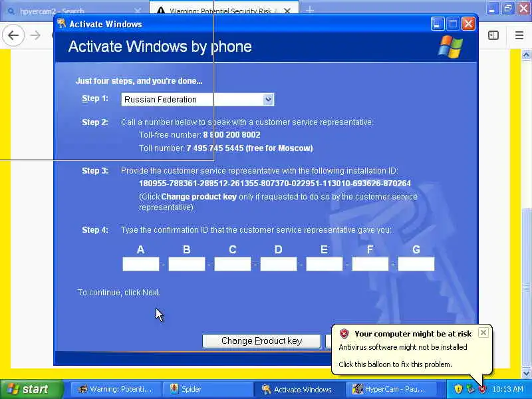Screen dimensions: 532x399
Task: Open the browser sidebar panel icon
Action: point(493,35)
